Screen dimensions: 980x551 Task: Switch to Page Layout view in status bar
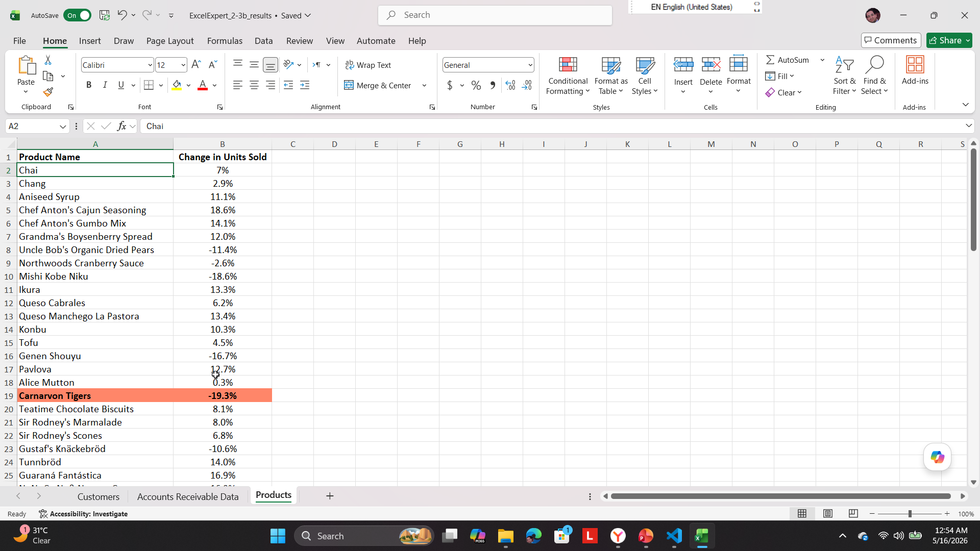pos(828,514)
